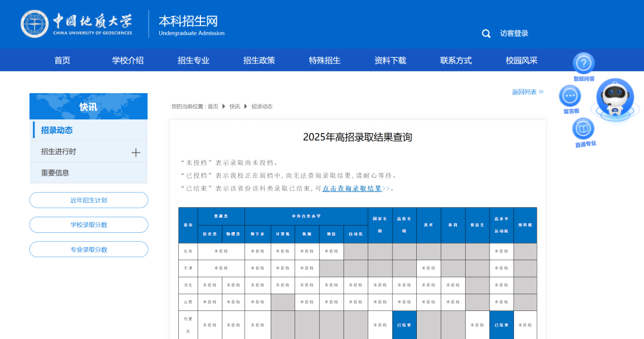Select 联系方式 navigation item
This screenshot has height=339, width=644.
[x=456, y=60]
